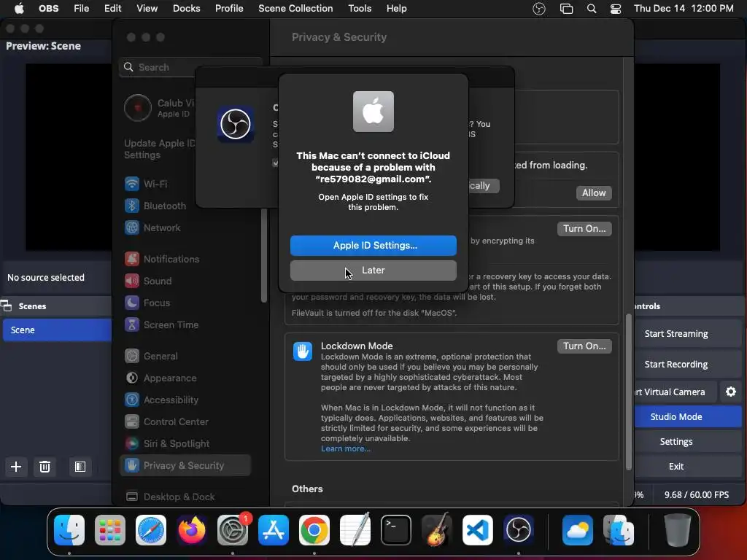This screenshot has width=747, height=560.
Task: Select Control Center in the settings sidebar
Action: tap(186, 422)
